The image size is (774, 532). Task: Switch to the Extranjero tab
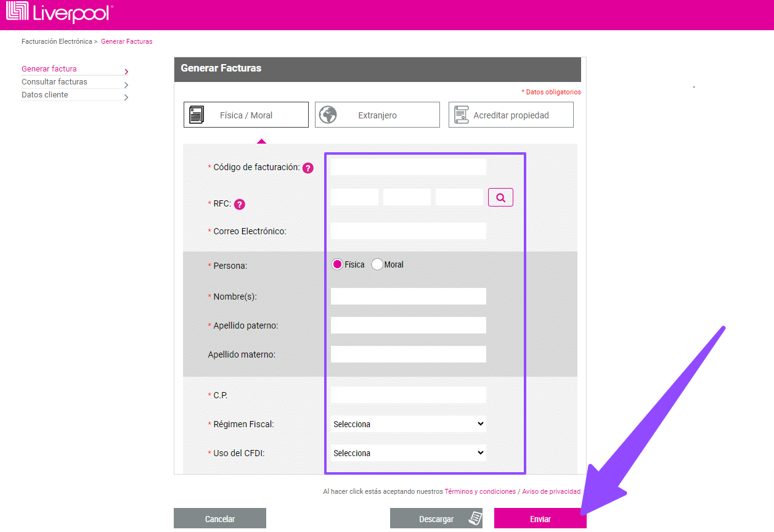[x=377, y=115]
